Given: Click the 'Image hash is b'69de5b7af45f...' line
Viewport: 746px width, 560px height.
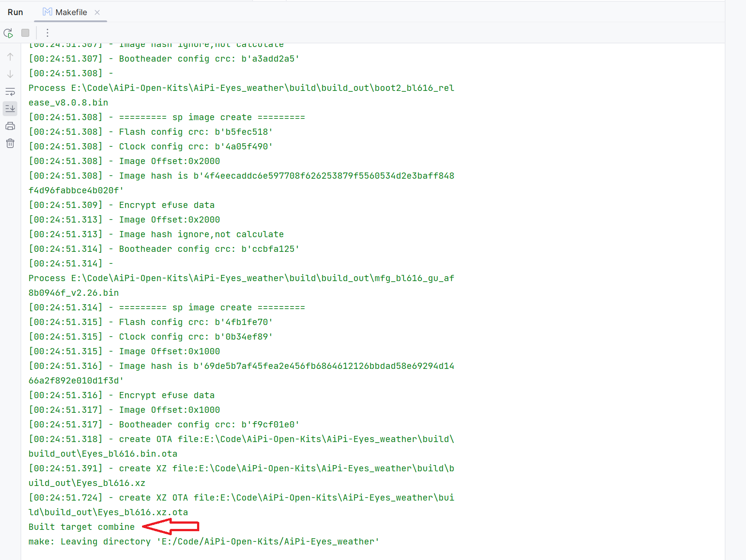Looking at the screenshot, I should tap(241, 366).
